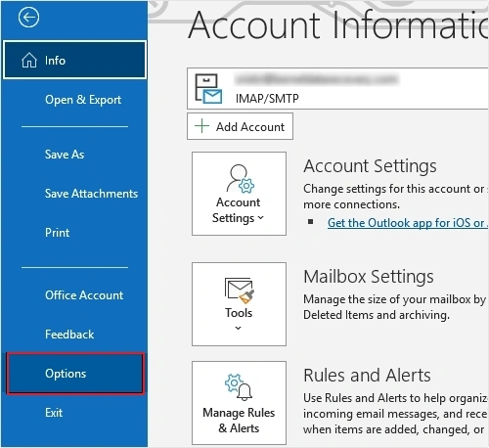Click the Tools mailbox cleanup icon
489x448 pixels.
coord(240,291)
